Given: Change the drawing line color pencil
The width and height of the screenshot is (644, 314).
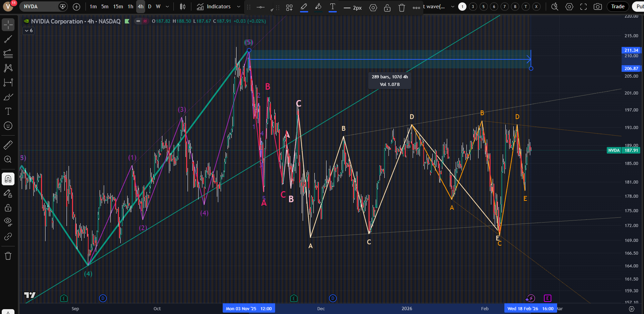Looking at the screenshot, I should pyautogui.click(x=304, y=7).
